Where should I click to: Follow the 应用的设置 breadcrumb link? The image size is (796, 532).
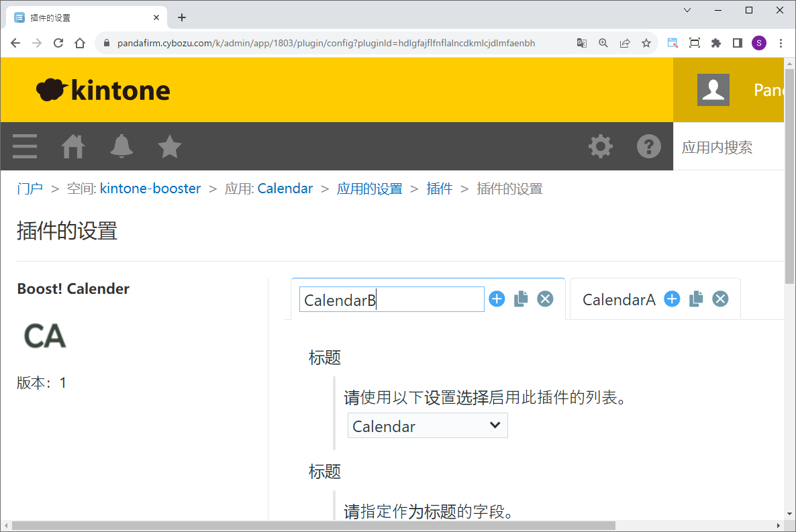pos(369,189)
